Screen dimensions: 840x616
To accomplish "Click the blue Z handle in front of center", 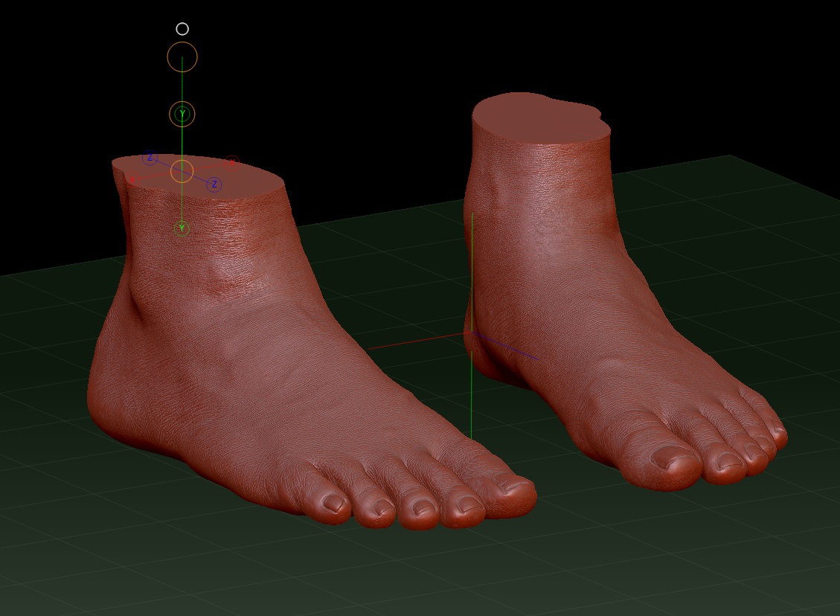I will [x=214, y=185].
